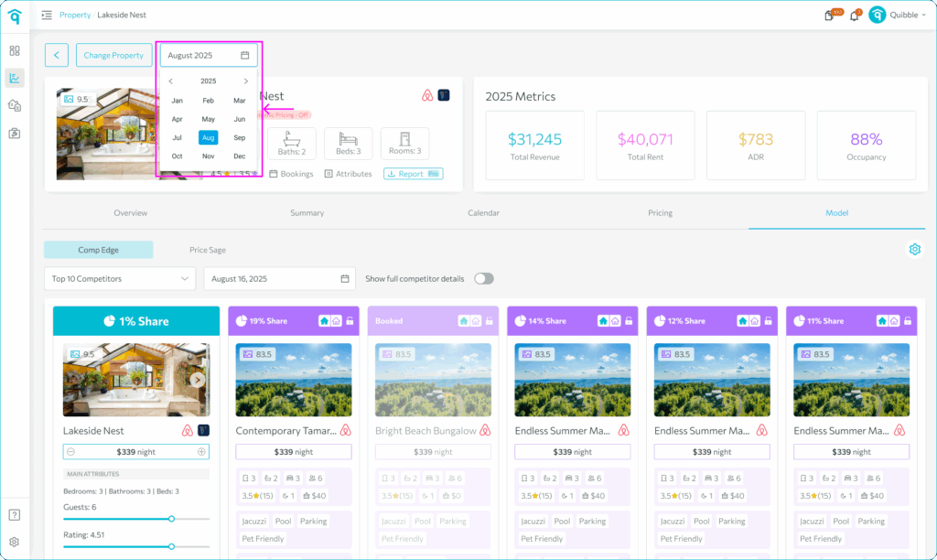Open the Bookings link
This screenshot has height=560, width=937.
291,174
